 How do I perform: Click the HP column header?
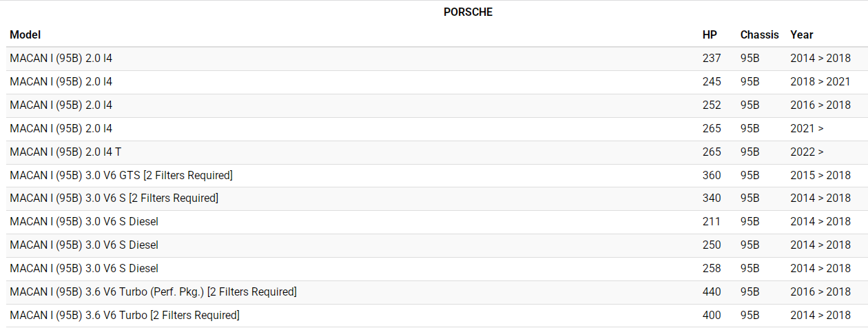click(x=710, y=34)
